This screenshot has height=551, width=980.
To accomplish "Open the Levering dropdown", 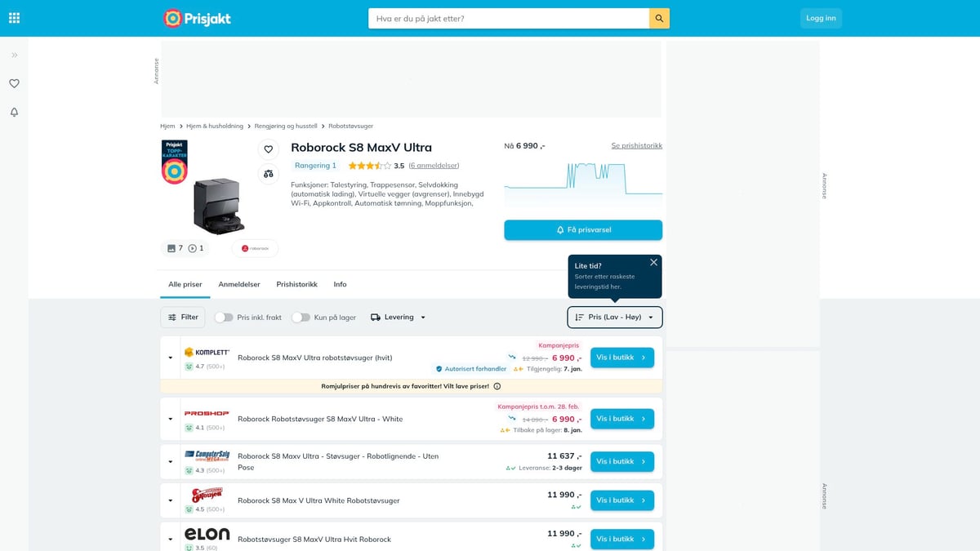I will (x=399, y=317).
